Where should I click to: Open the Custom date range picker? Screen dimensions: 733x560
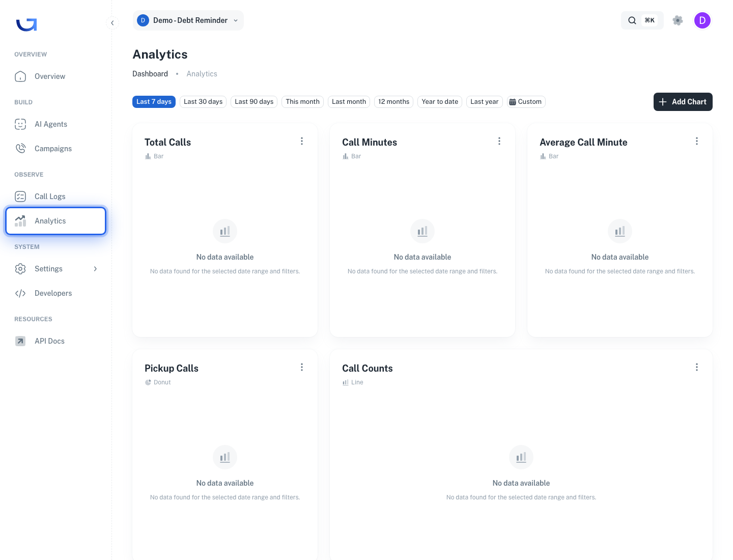click(x=526, y=102)
